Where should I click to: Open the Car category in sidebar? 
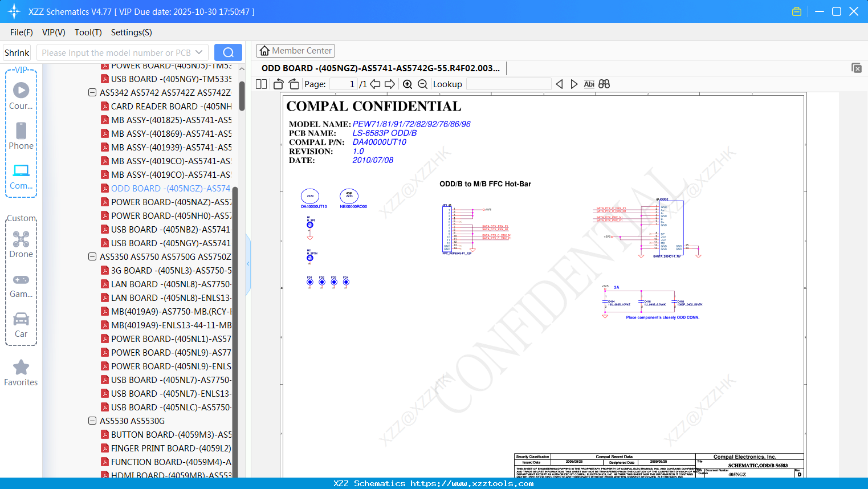tap(21, 325)
